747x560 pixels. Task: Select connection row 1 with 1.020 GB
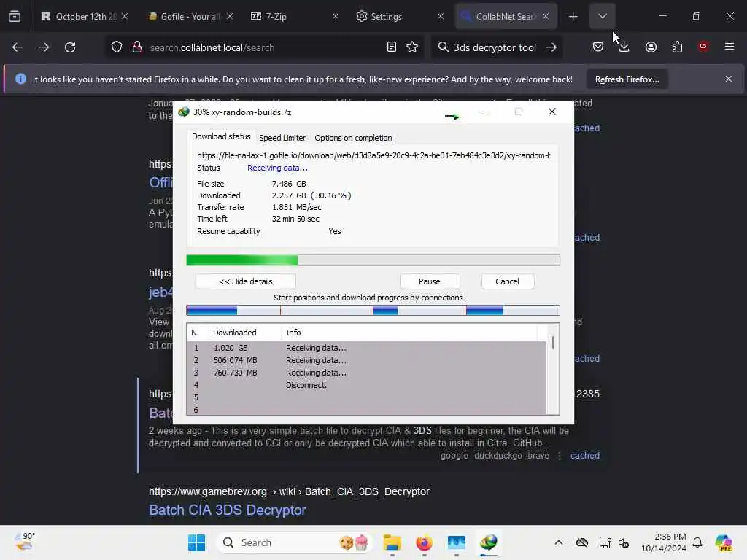pyautogui.click(x=366, y=348)
